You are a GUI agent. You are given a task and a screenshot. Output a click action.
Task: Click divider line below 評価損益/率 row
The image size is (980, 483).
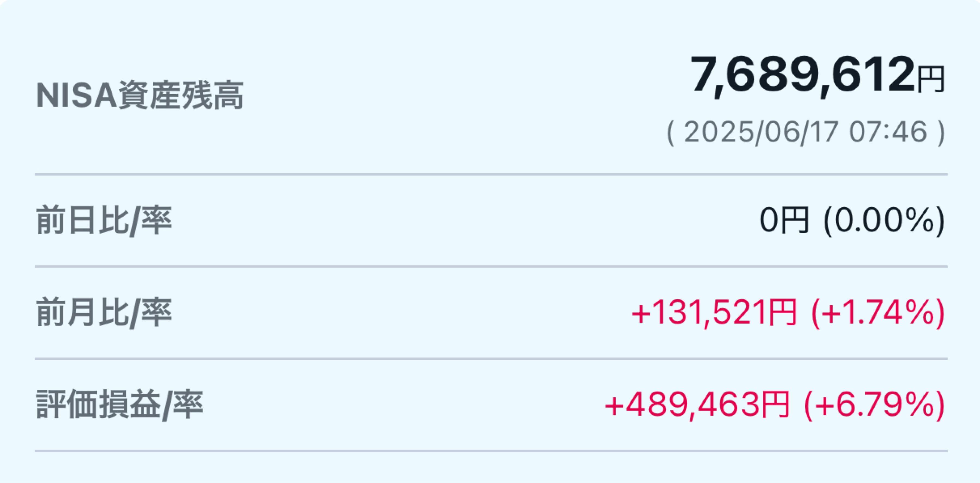[491, 451]
